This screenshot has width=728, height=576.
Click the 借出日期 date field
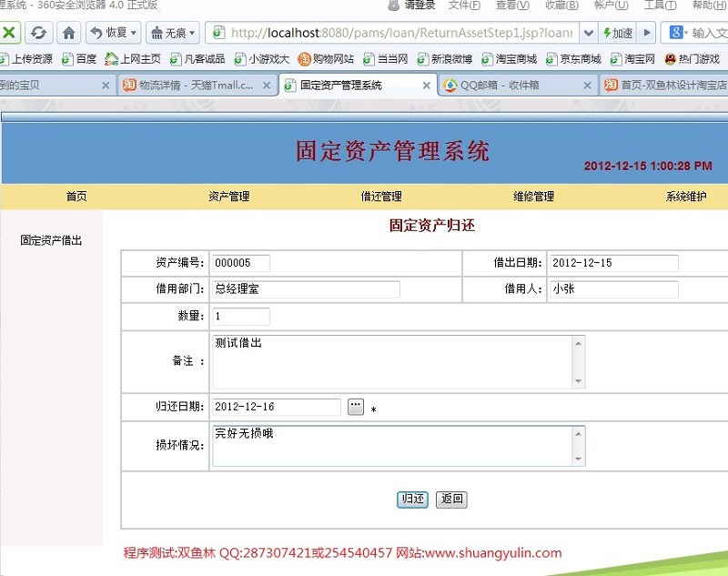[x=613, y=263]
